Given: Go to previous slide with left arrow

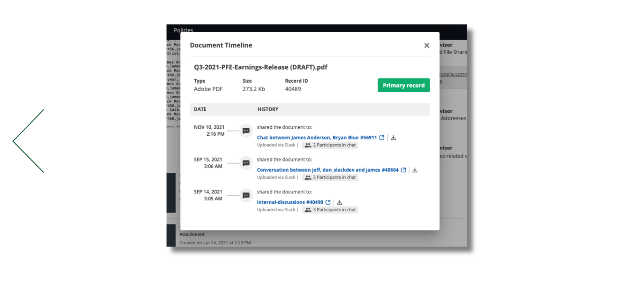Looking at the screenshot, I should 28,141.
